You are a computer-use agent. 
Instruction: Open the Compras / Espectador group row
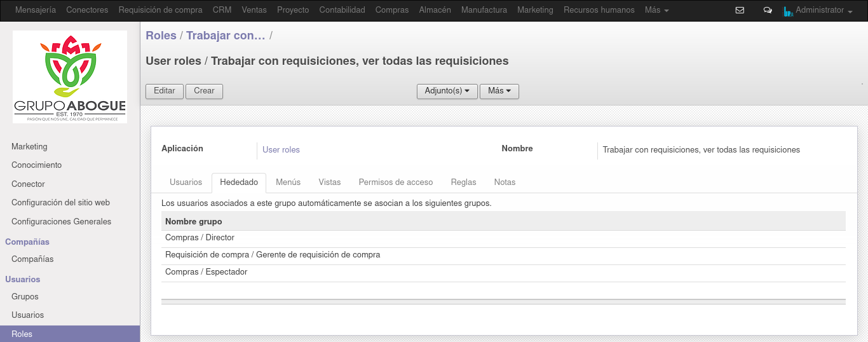503,272
